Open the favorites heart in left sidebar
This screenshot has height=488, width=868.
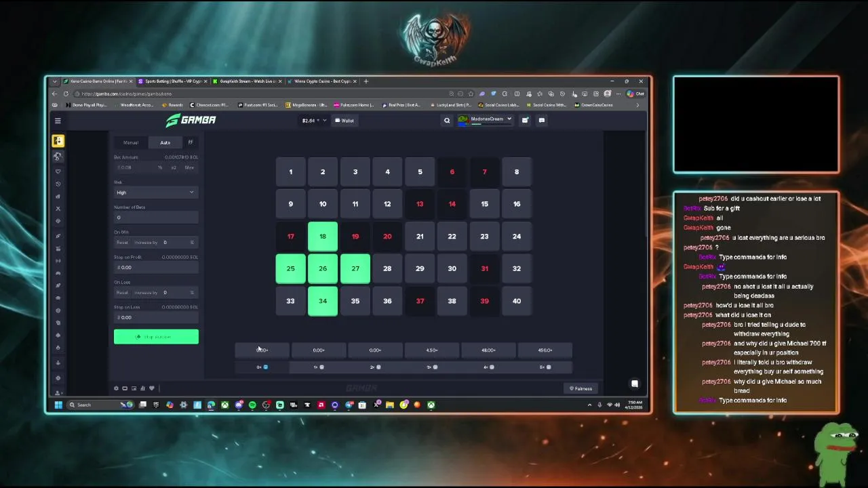click(x=58, y=171)
